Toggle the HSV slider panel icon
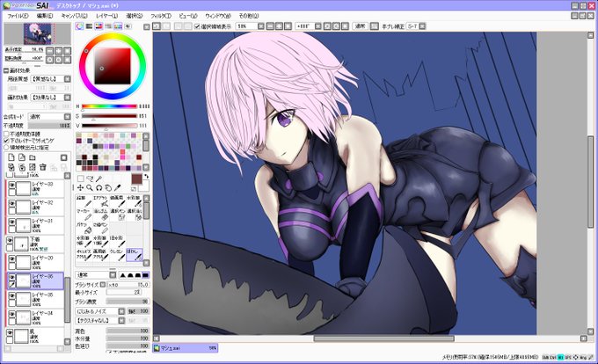This screenshot has width=598, height=364. point(98,26)
